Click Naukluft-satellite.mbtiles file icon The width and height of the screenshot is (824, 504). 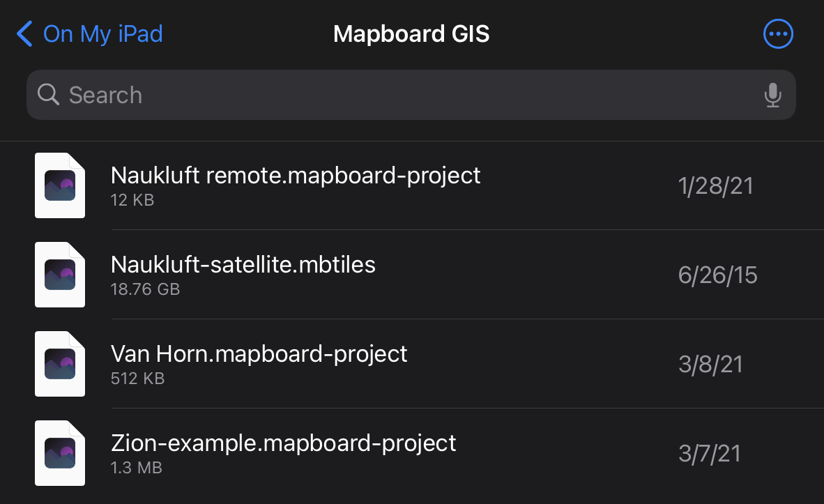click(60, 275)
